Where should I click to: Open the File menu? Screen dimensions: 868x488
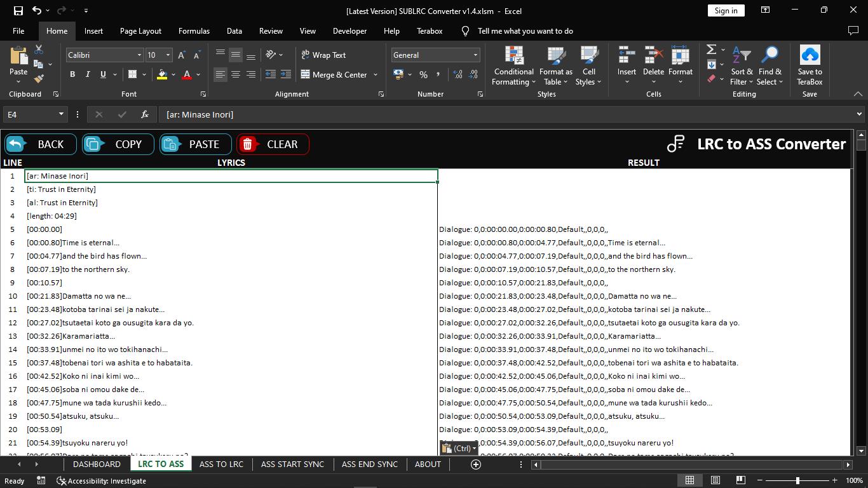tap(18, 30)
